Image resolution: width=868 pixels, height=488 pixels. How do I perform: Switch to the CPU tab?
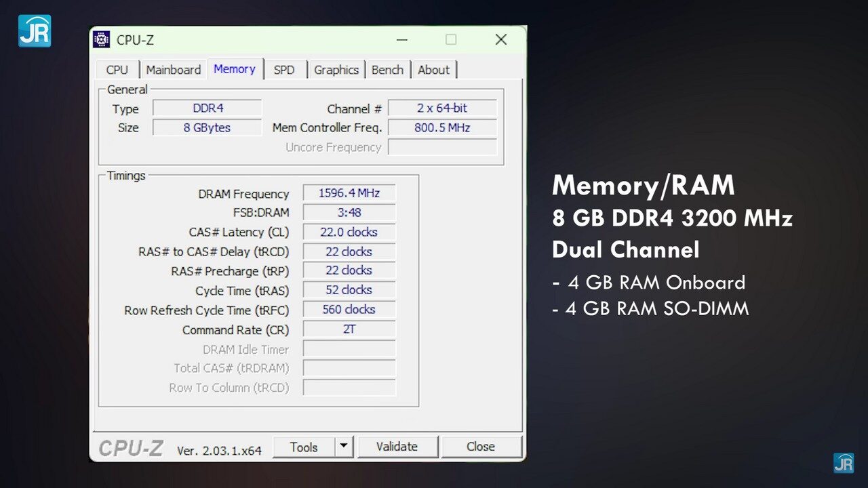point(117,69)
